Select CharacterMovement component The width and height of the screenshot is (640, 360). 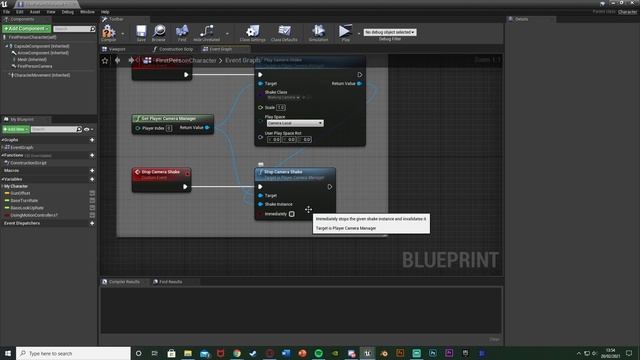tap(42, 75)
